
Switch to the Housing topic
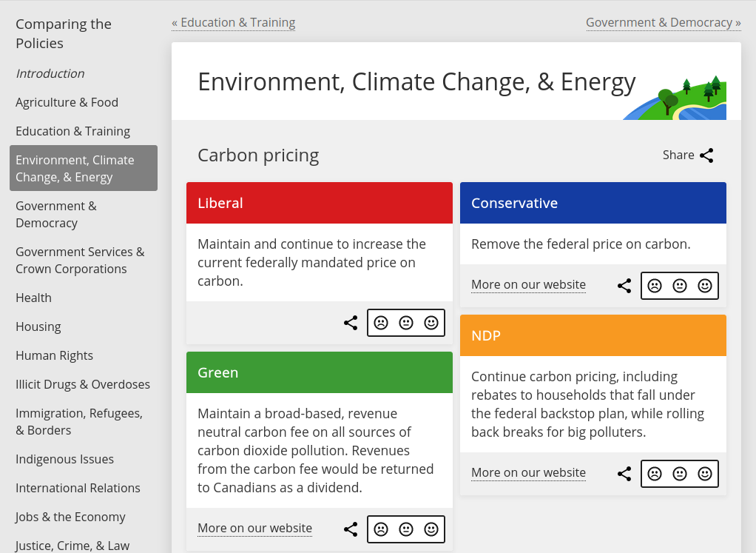tap(38, 326)
